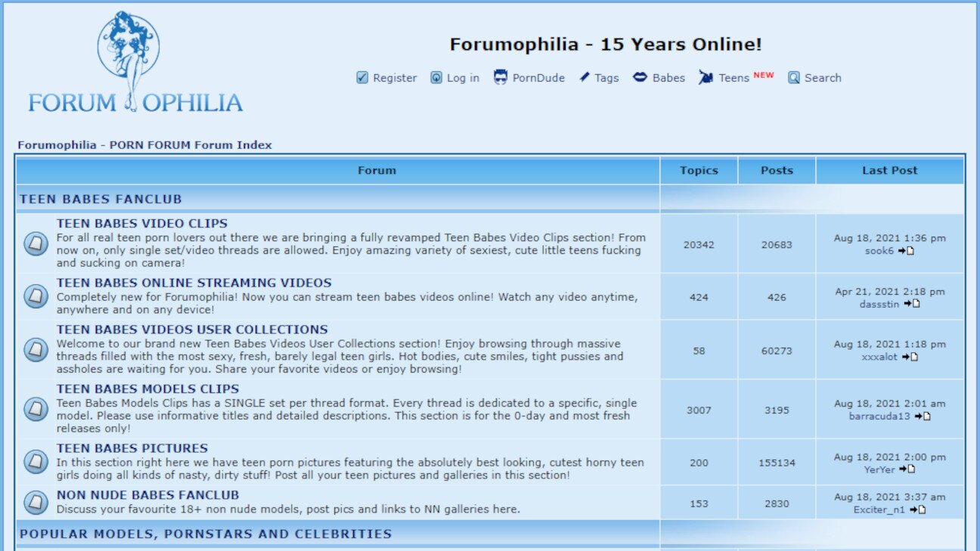This screenshot has height=551, width=980.
Task: Open the PornDude face icon
Action: point(500,76)
